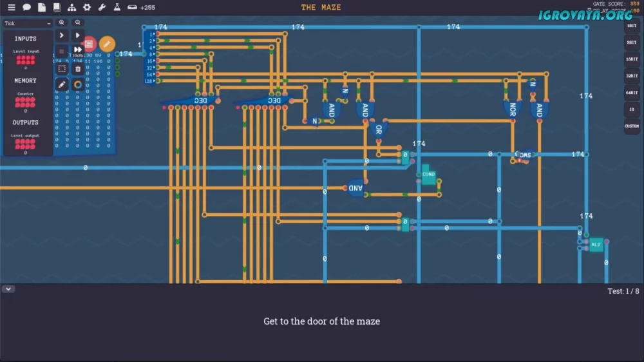Click the Level input indicator
Image resolution: width=644 pixels, height=362 pixels.
26,59
